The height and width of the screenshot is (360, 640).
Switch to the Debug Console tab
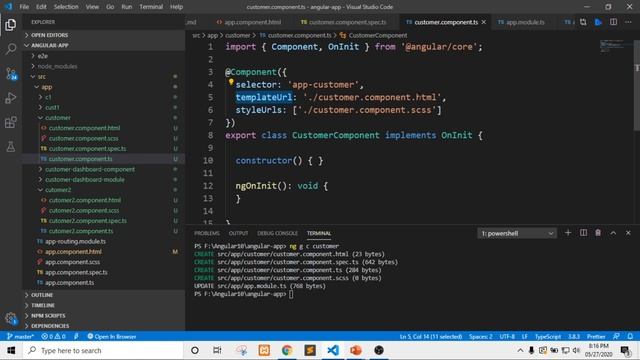click(278, 233)
